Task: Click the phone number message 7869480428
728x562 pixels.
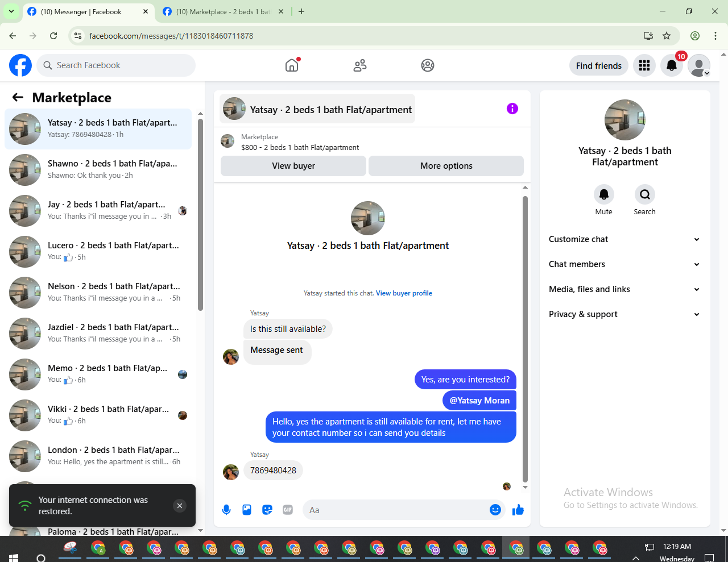Action: pos(273,471)
